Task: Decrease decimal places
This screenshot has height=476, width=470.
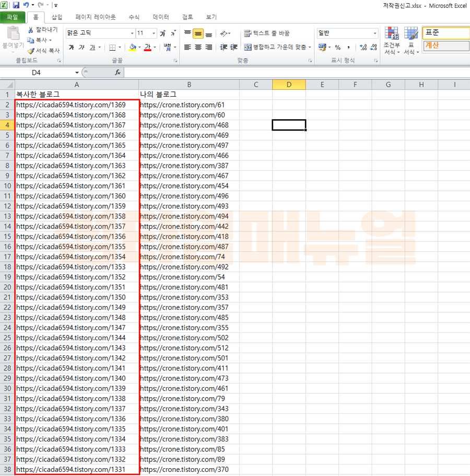Action: (374, 47)
